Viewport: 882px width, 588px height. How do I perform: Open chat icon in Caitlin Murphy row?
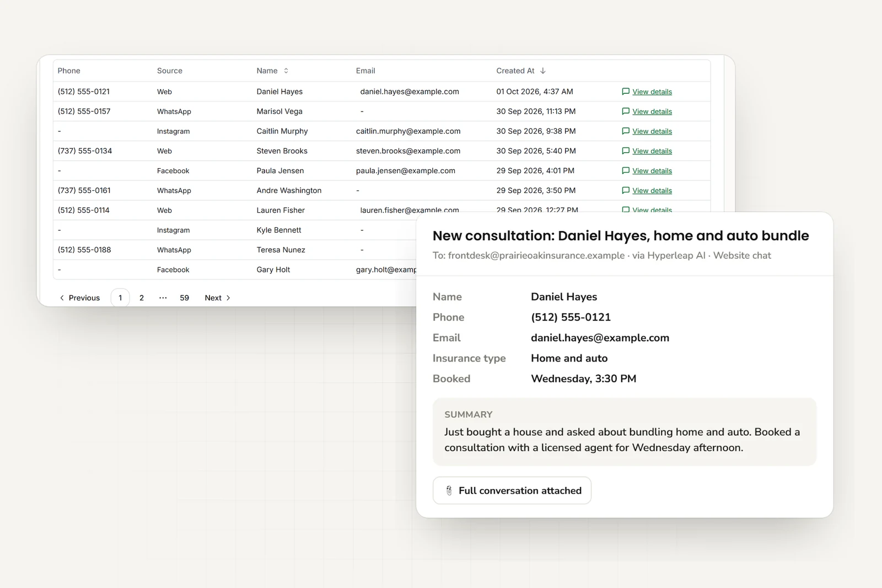626,131
